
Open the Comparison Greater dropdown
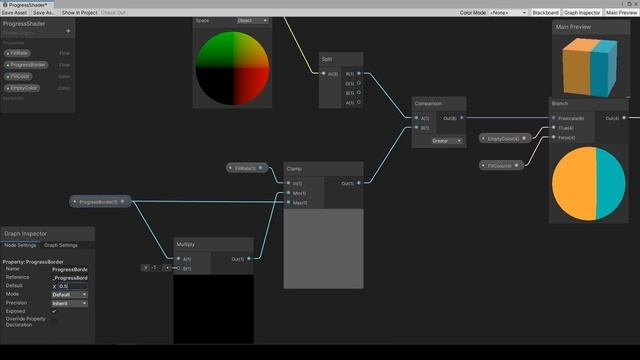click(447, 141)
